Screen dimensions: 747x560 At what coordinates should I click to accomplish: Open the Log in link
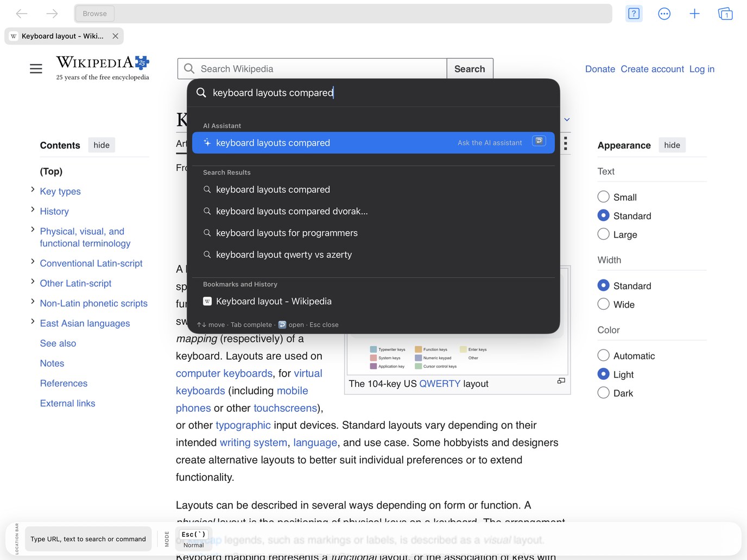pos(702,69)
